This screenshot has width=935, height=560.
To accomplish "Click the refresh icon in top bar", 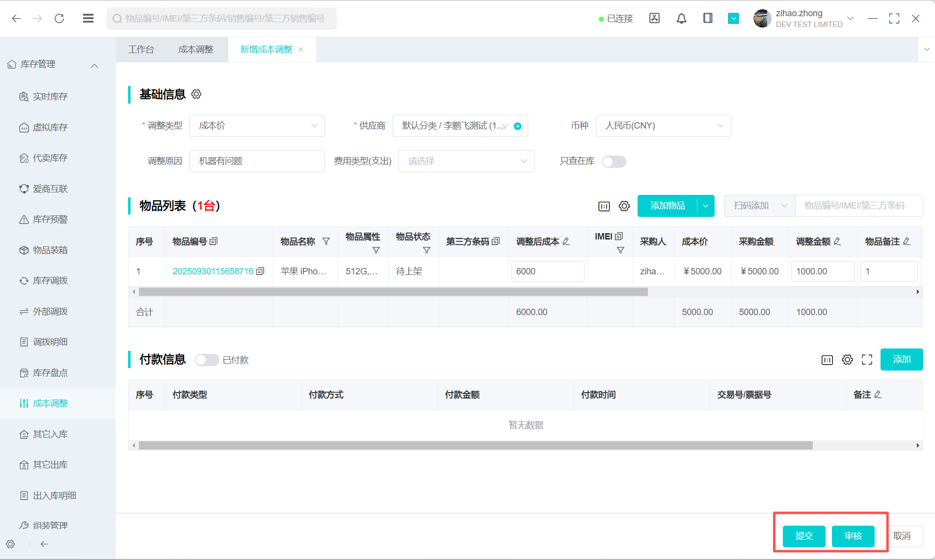I will (x=59, y=19).
